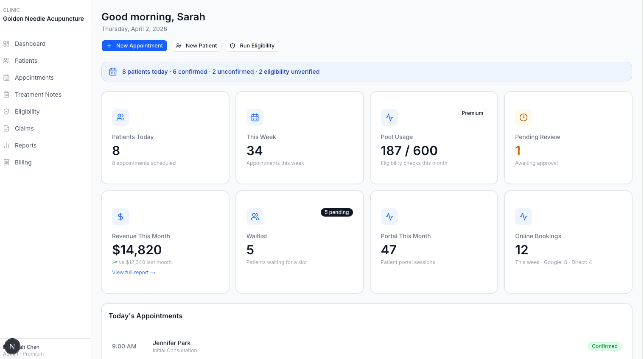Click the New Appointment button
The image size is (644, 359).
tap(134, 46)
